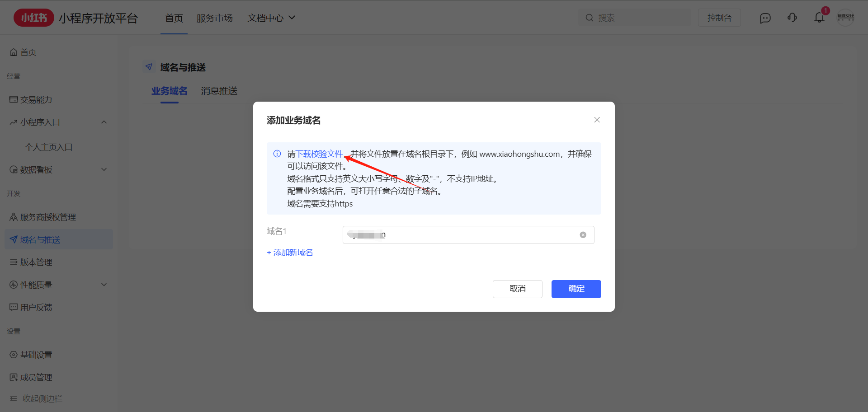Click the 取消 button
Screen dimensions: 868x412
[x=517, y=289]
